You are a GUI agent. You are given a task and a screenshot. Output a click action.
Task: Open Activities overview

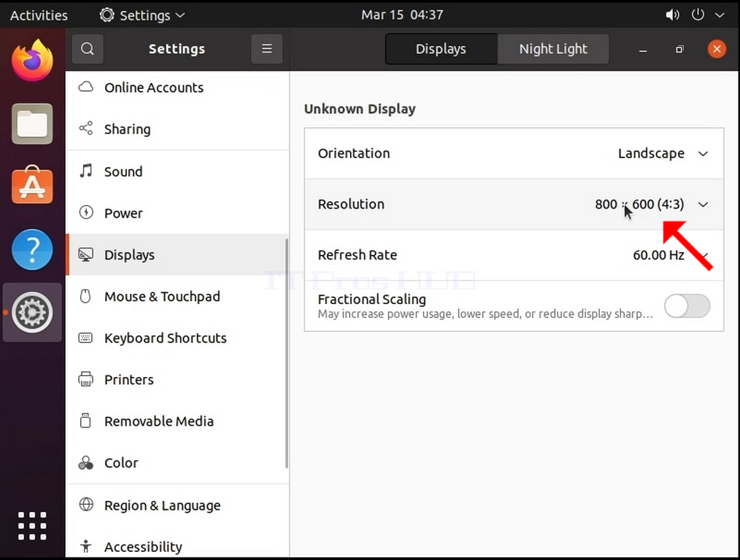click(x=39, y=15)
